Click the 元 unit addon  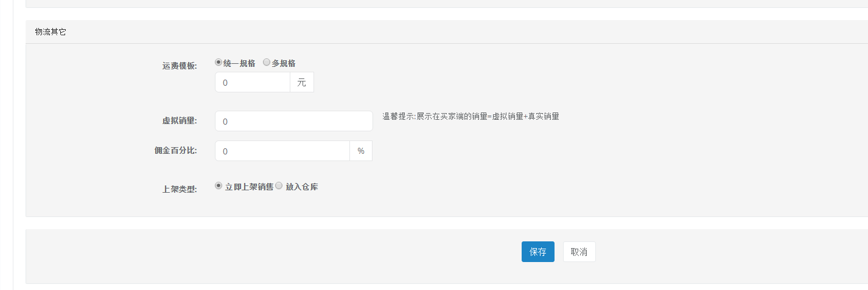tap(302, 82)
